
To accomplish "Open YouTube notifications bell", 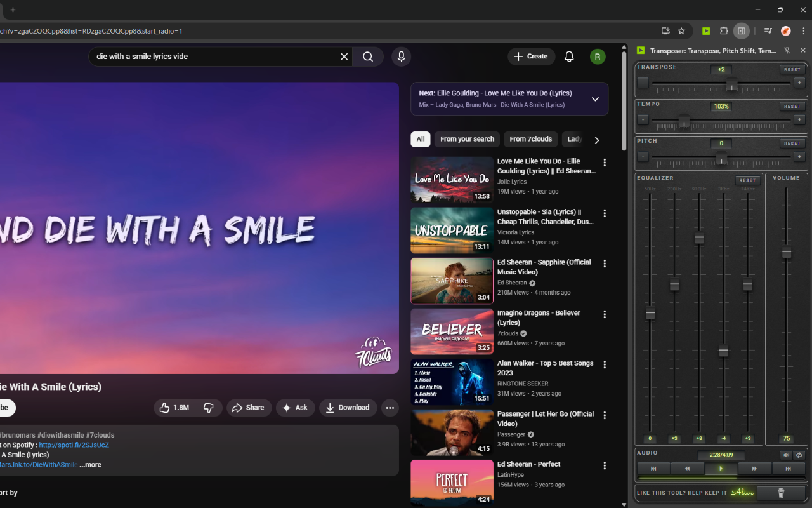I will pos(569,57).
